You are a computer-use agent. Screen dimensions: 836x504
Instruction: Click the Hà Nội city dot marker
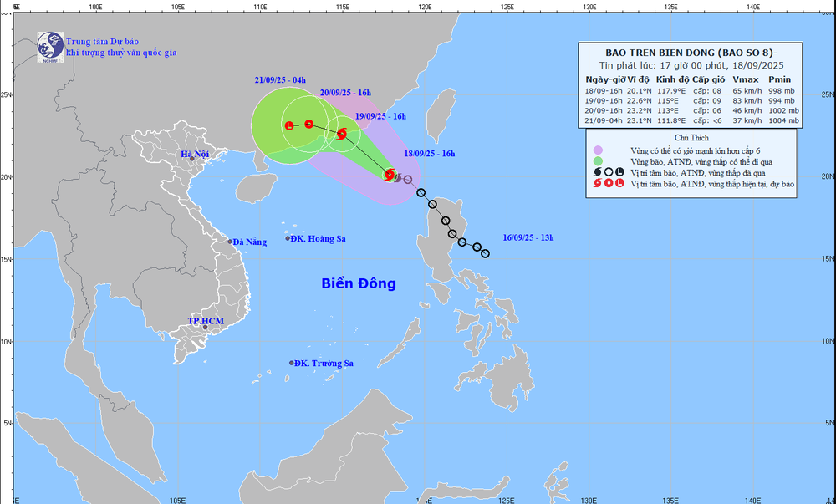click(192, 159)
